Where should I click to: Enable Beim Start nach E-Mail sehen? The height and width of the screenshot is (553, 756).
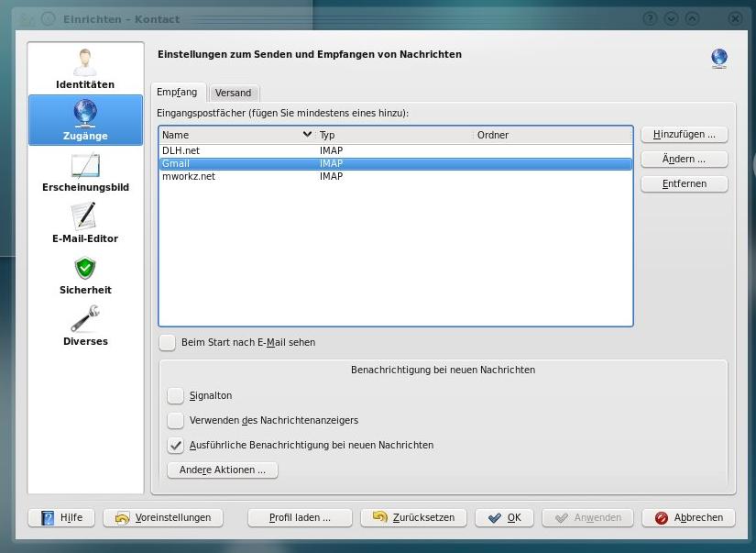click(x=168, y=342)
